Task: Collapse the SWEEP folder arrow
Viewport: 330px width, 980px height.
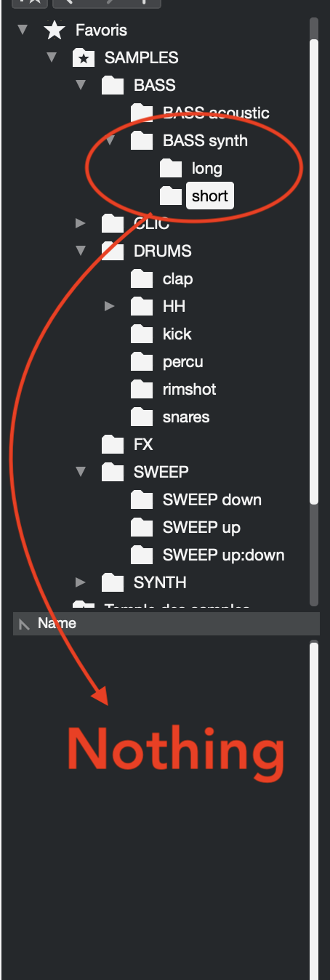Action: pos(81,472)
